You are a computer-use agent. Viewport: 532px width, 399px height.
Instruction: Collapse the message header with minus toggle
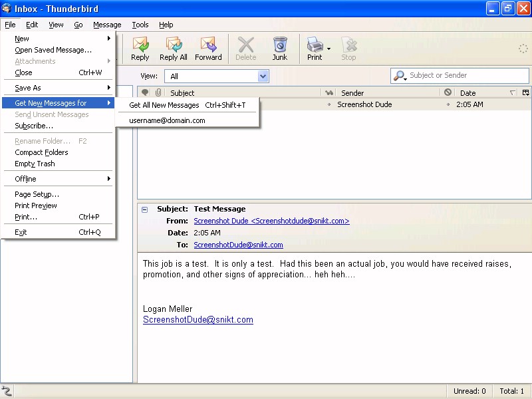[x=144, y=209]
